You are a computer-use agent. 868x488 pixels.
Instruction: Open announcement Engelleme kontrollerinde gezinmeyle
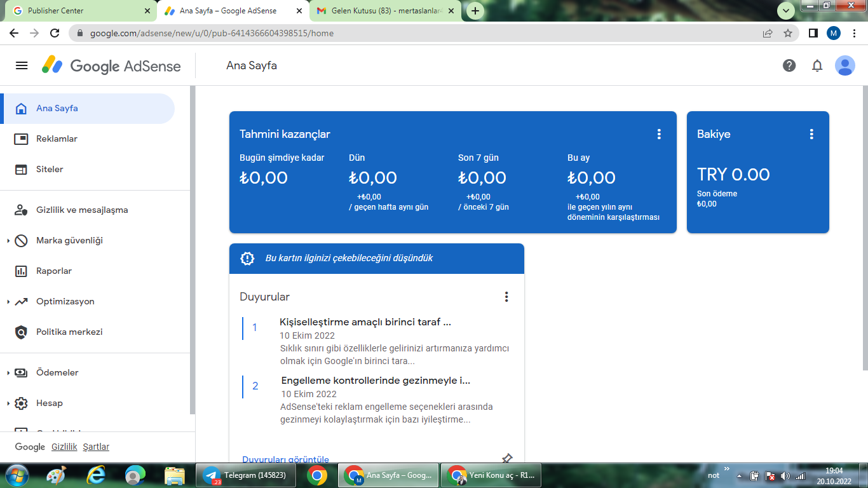click(x=376, y=381)
